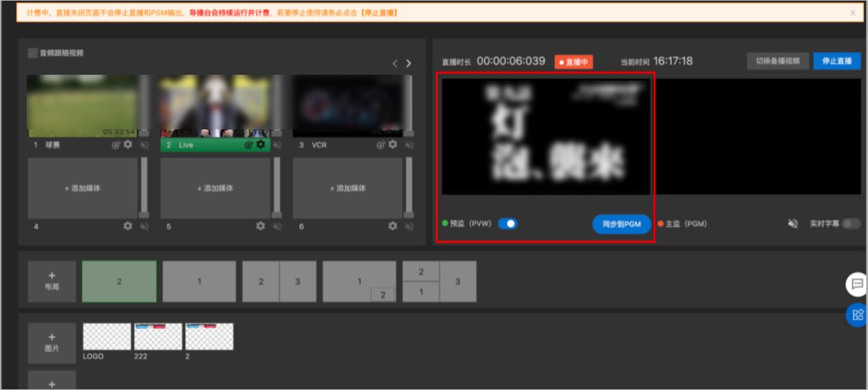
Task: Select the three-pane layout 2, 1, 3
Action: tap(439, 281)
